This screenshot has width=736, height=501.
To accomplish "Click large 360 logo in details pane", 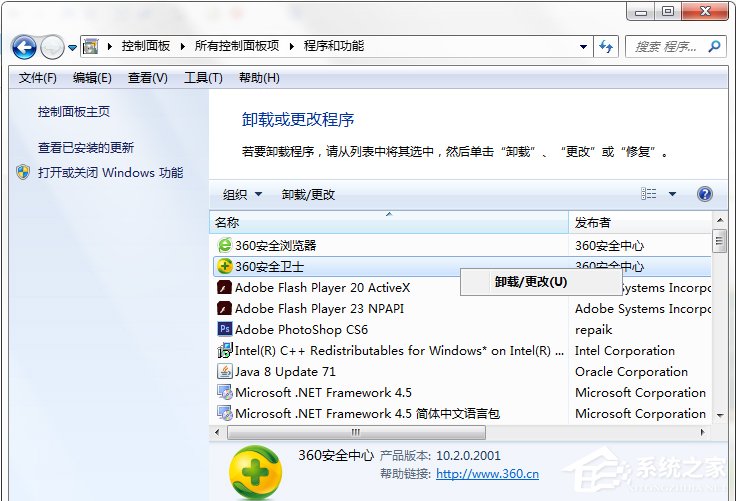I will click(255, 472).
